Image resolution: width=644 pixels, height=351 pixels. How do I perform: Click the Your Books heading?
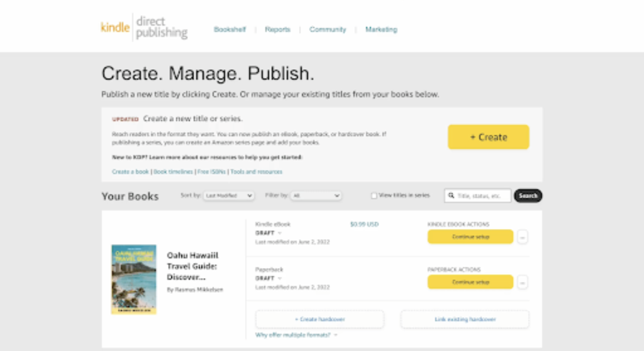[x=130, y=196]
